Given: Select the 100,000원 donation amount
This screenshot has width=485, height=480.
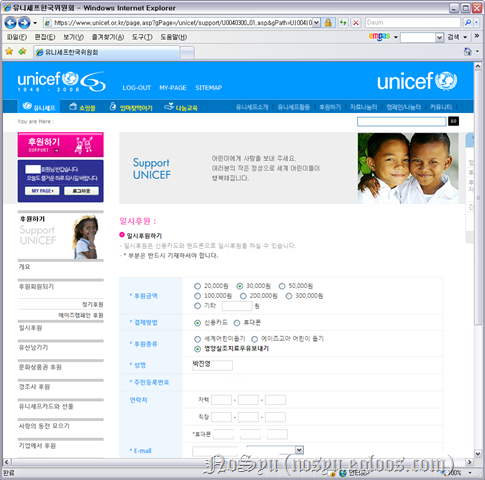Looking at the screenshot, I should click(x=197, y=296).
